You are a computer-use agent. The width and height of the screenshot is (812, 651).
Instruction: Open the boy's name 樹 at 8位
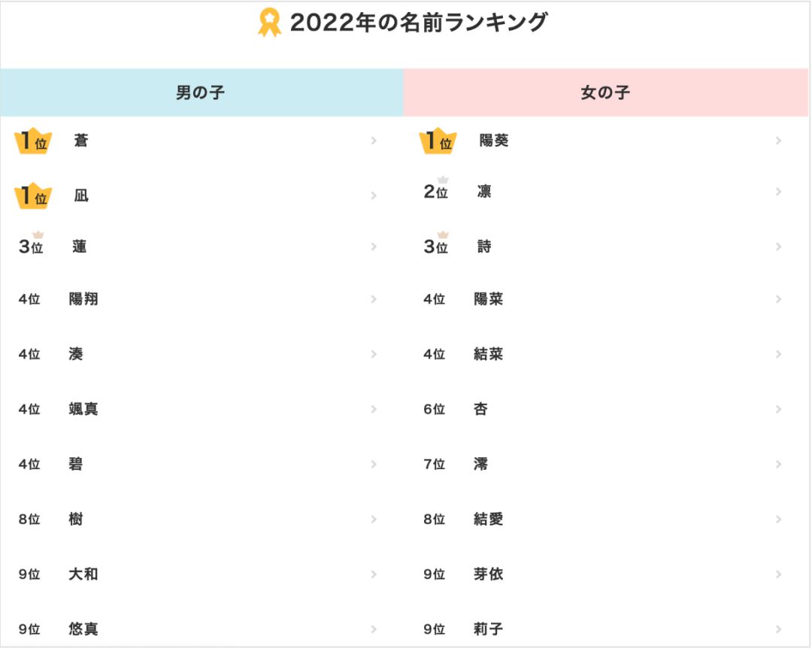(76, 519)
